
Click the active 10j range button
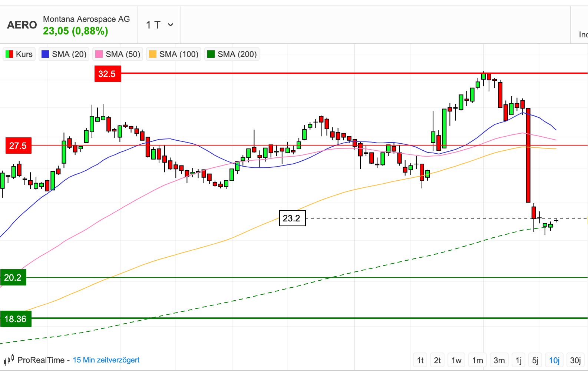tap(554, 360)
